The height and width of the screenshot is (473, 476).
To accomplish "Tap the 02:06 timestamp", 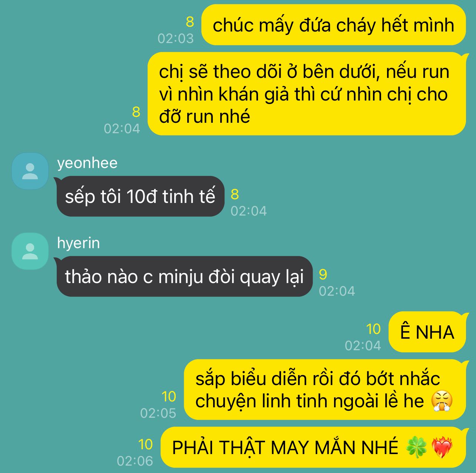I will 135,461.
